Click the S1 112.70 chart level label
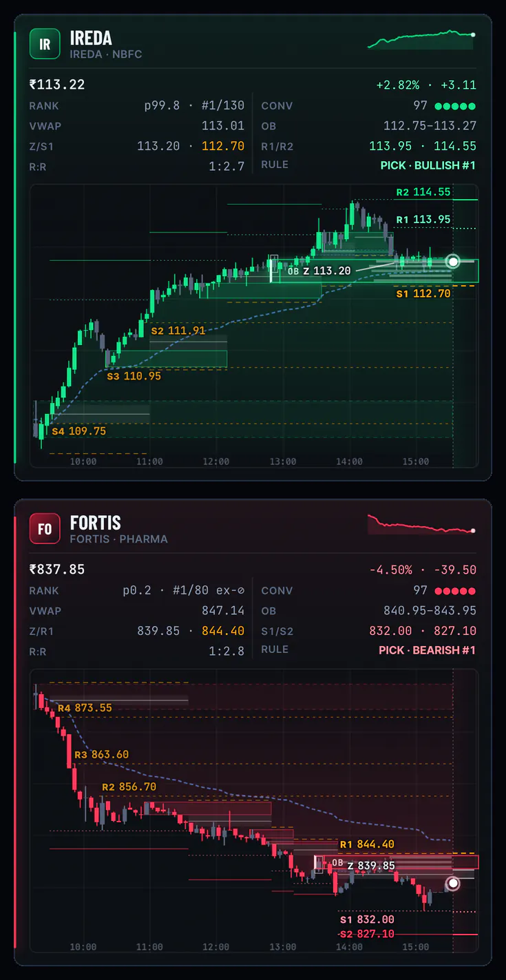Image resolution: width=506 pixels, height=980 pixels. 423,293
